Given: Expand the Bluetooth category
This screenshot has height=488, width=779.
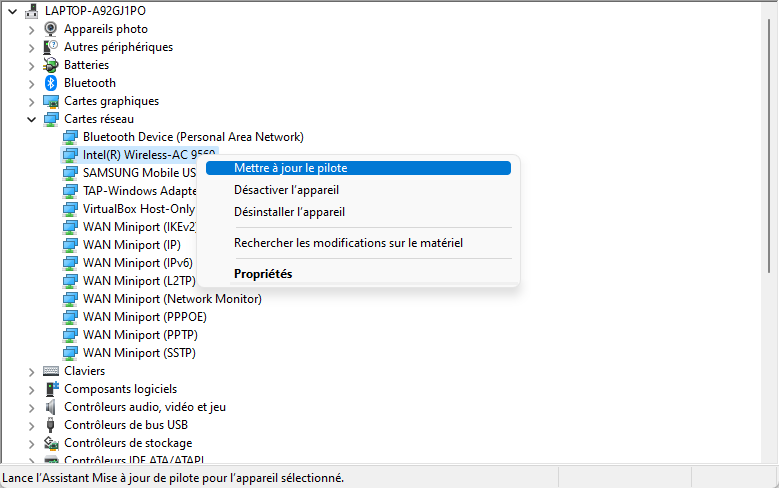Looking at the screenshot, I should (31, 83).
